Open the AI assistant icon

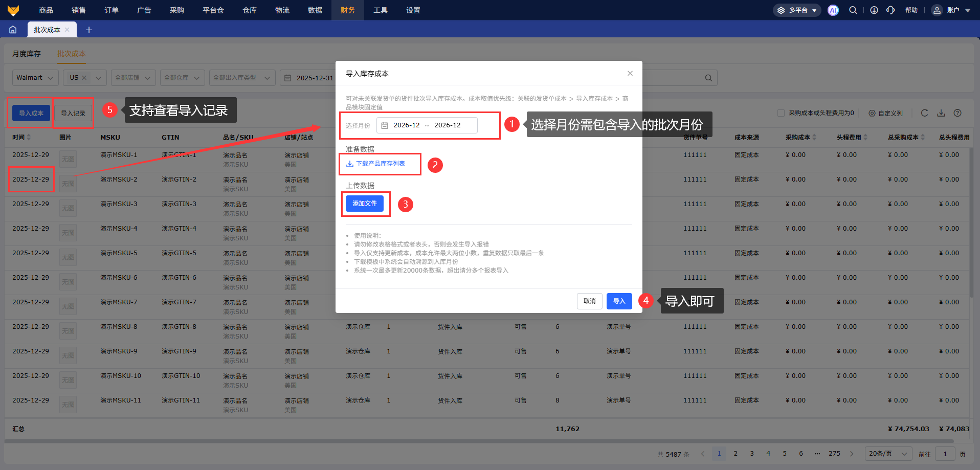point(833,10)
